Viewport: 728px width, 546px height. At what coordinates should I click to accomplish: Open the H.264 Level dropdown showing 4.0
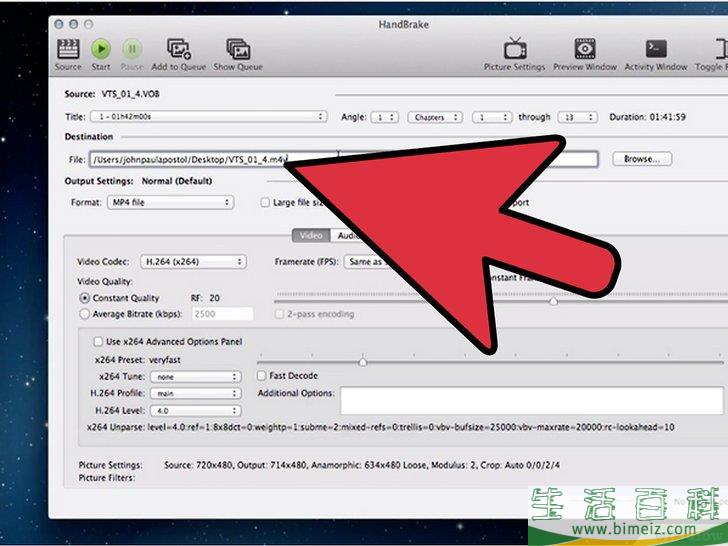tap(195, 410)
